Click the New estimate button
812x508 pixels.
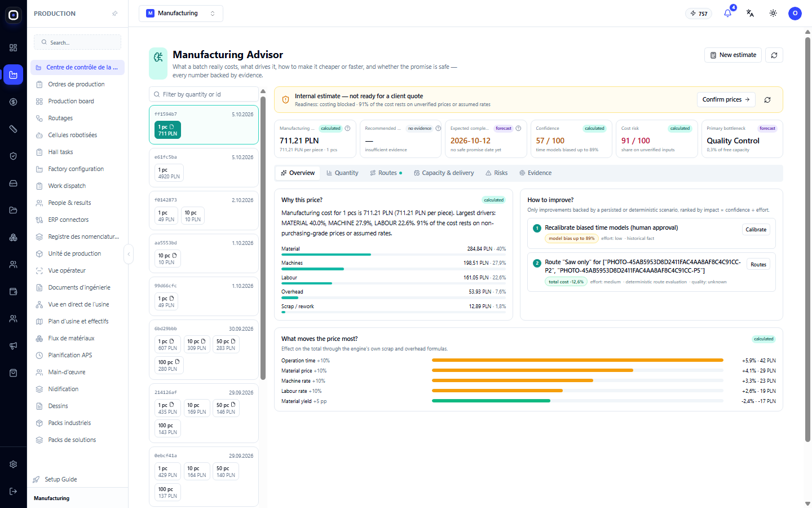click(733, 55)
